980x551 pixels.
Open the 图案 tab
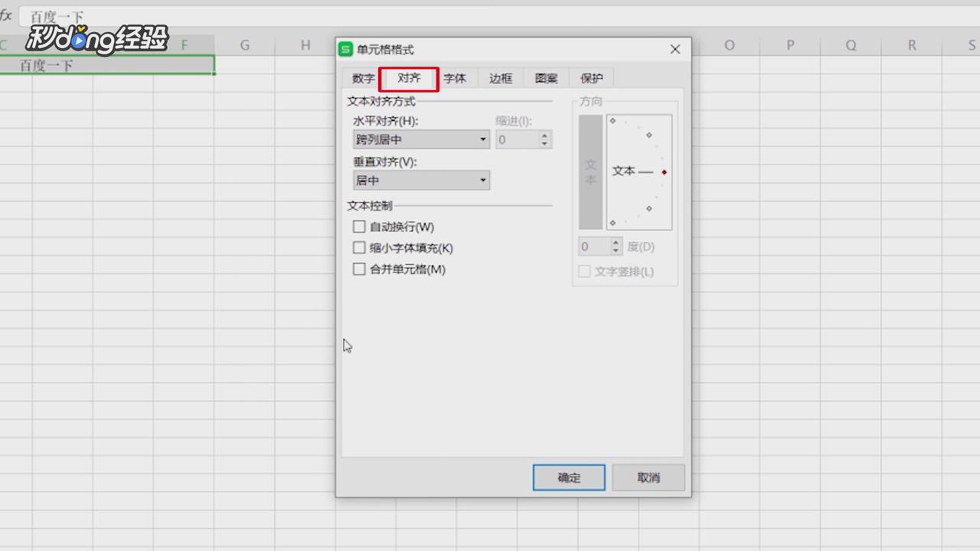tap(547, 78)
